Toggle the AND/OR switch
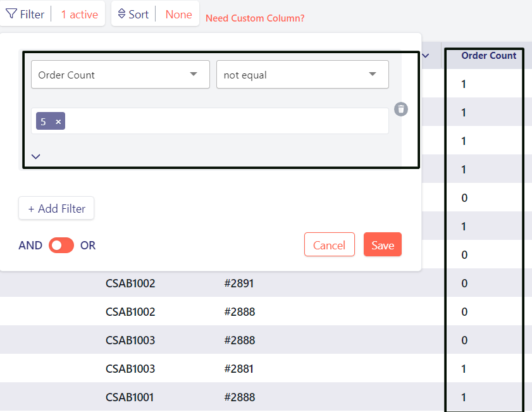The image size is (532, 412). [61, 246]
